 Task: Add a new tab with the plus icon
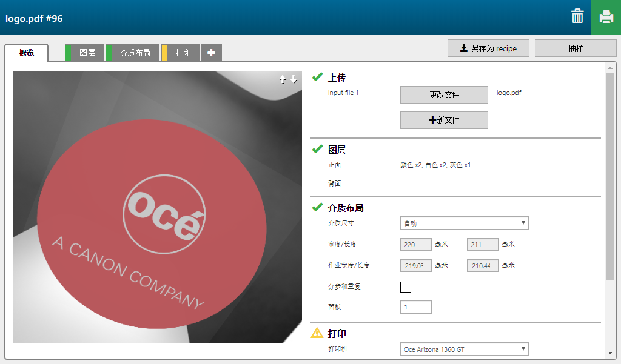[x=212, y=53]
